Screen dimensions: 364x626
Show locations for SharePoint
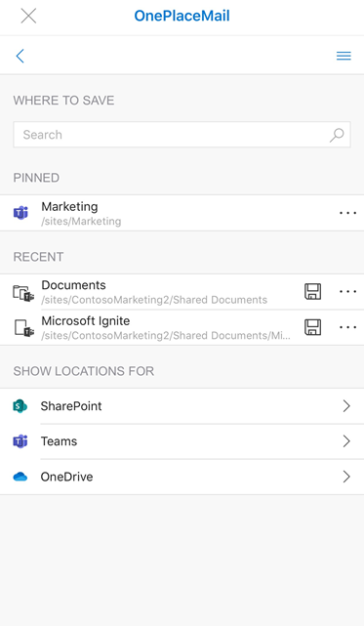182,406
